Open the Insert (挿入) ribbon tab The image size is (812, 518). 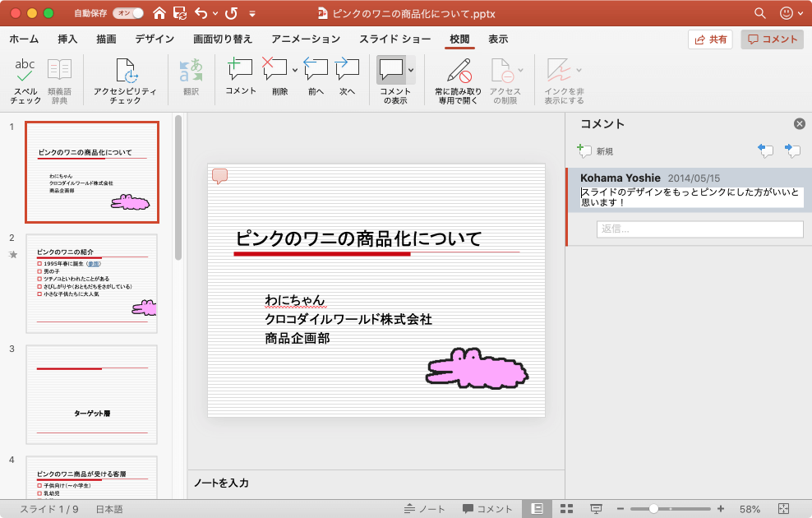68,39
